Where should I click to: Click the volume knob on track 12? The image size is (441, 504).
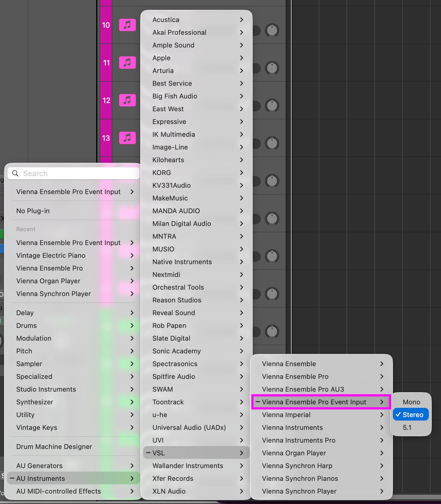coord(272,106)
